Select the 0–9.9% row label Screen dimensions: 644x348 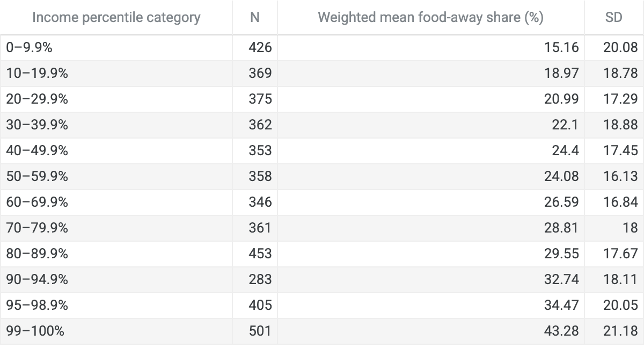(116, 48)
